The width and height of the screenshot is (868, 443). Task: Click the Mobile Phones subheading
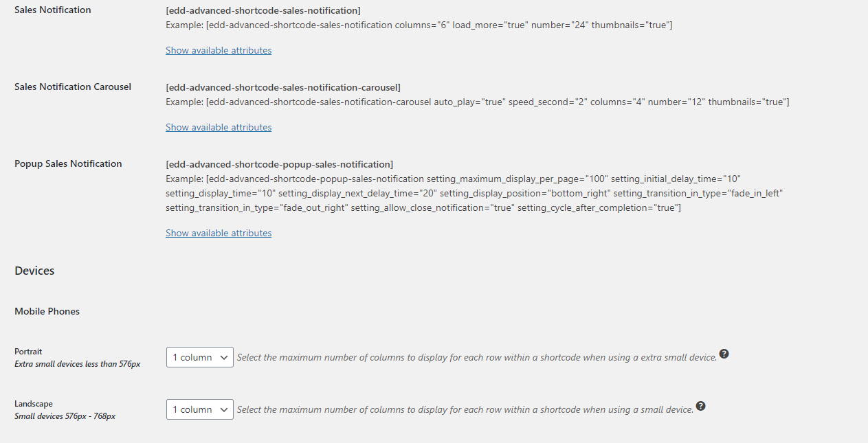coord(47,312)
